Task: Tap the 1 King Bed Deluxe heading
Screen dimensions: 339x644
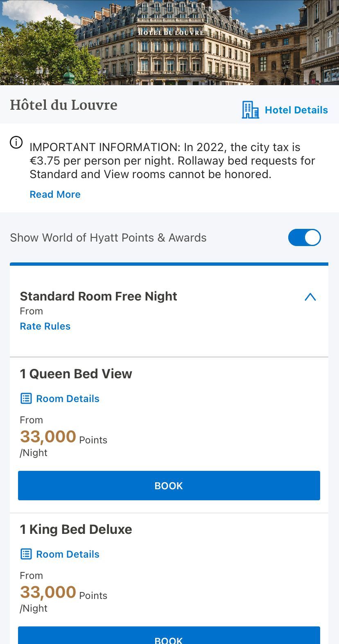Action: 76,529
